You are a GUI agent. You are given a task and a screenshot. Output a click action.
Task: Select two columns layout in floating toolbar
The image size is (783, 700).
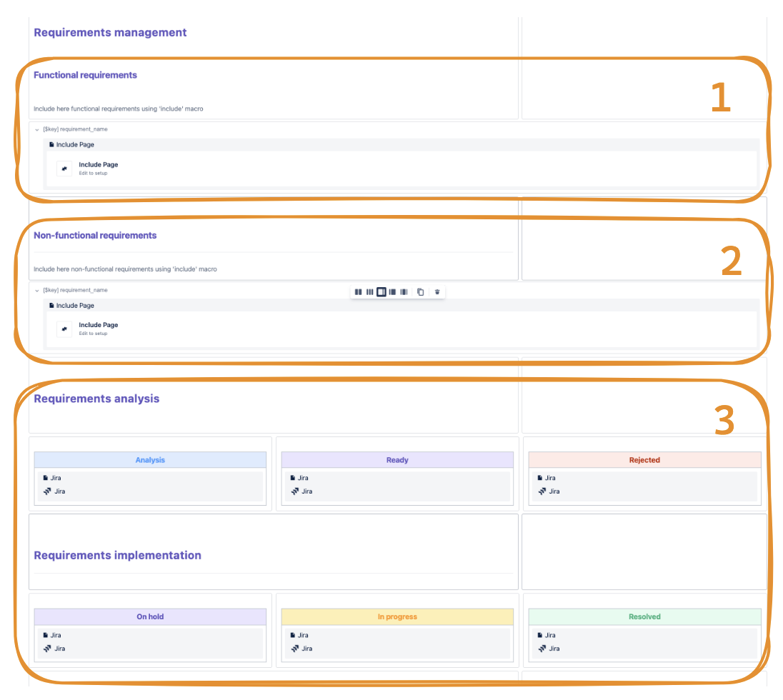pos(358,292)
